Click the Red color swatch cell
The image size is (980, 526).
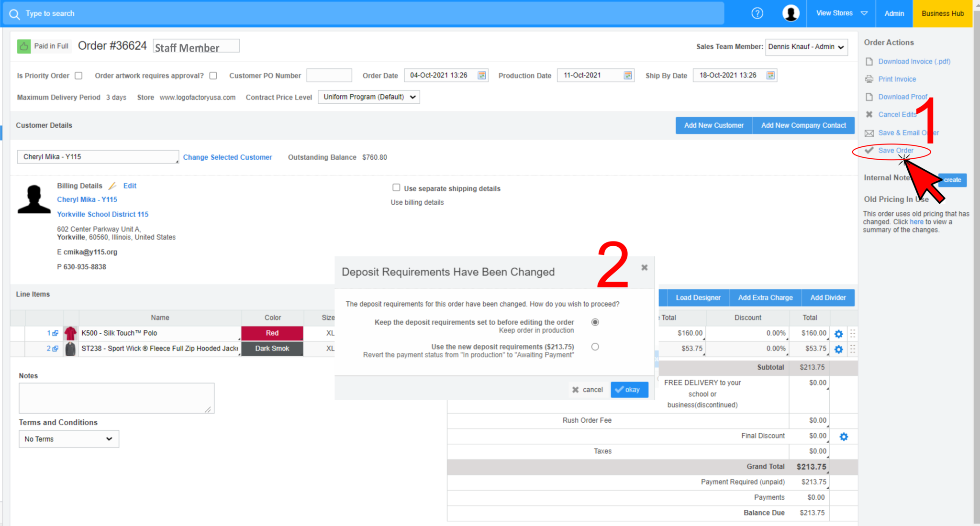coord(272,333)
